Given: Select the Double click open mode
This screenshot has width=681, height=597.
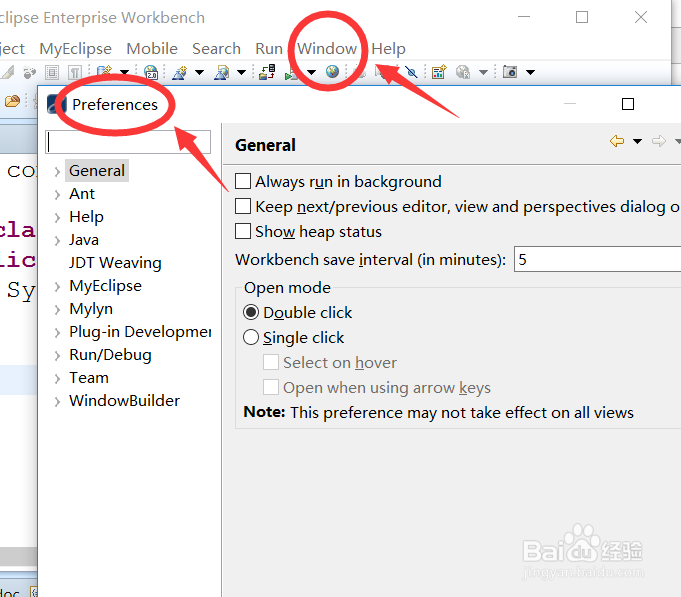Looking at the screenshot, I should pos(251,312).
